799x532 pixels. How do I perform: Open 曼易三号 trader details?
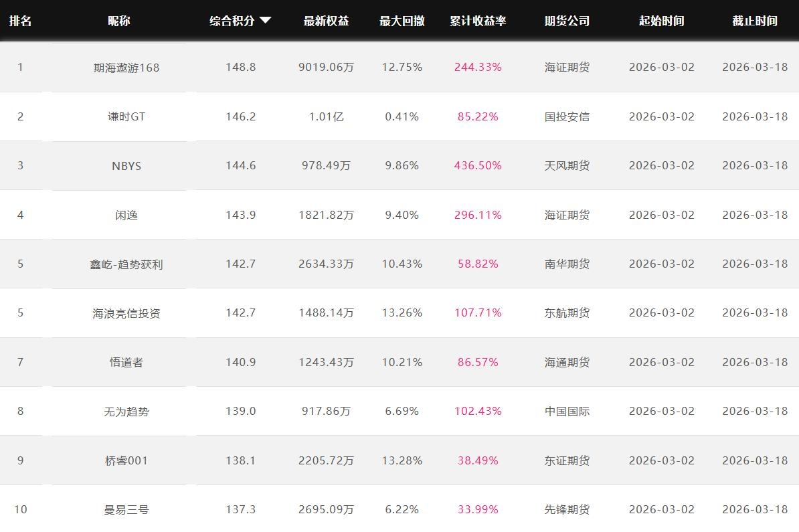[126, 510]
